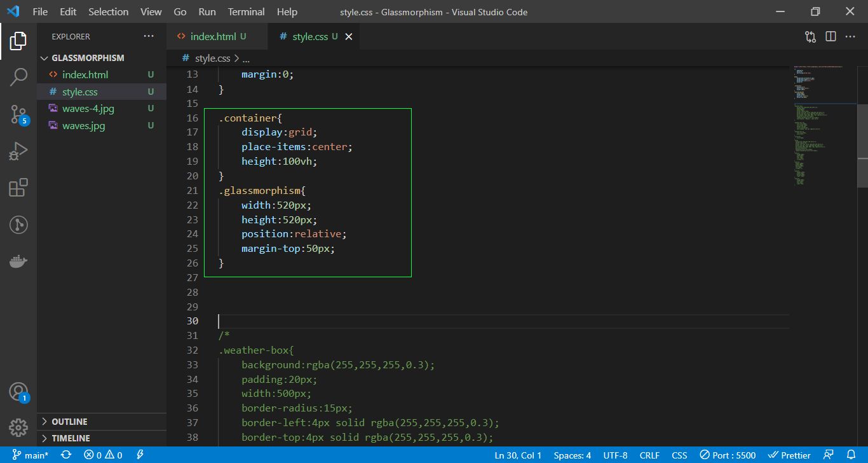The height and width of the screenshot is (463, 868).
Task: Click the commented .weather-box line
Action: [256, 350]
